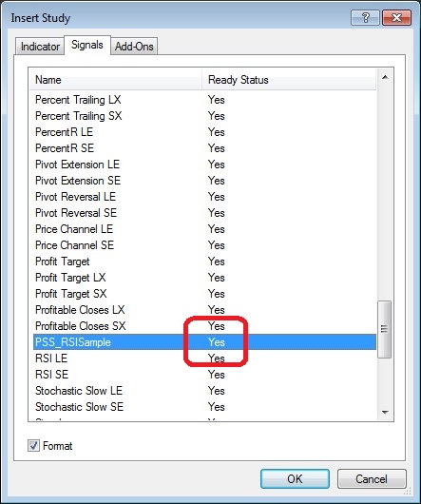This screenshot has width=421, height=504.
Task: Select the RSI LE signal
Action: click(x=204, y=359)
